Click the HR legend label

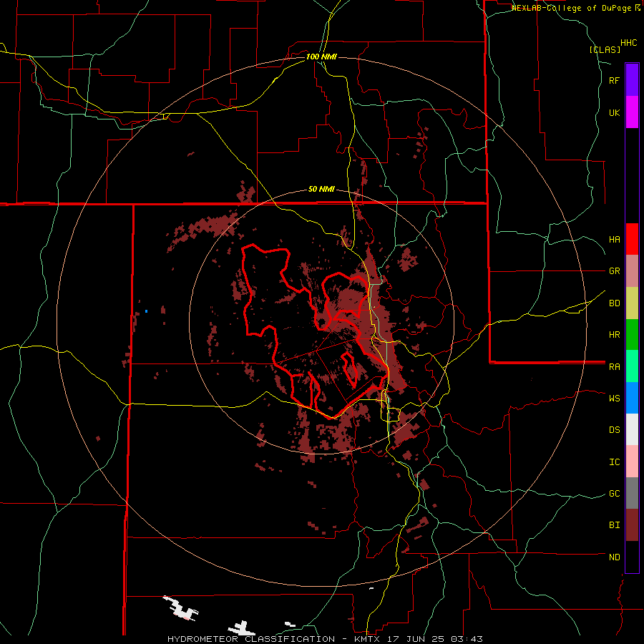[614, 335]
